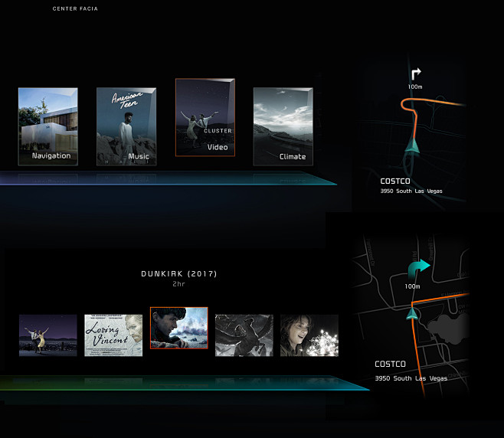Choose the highlighted Dunkirk movie thumbnail
The width and height of the screenshot is (504, 438).
(179, 328)
